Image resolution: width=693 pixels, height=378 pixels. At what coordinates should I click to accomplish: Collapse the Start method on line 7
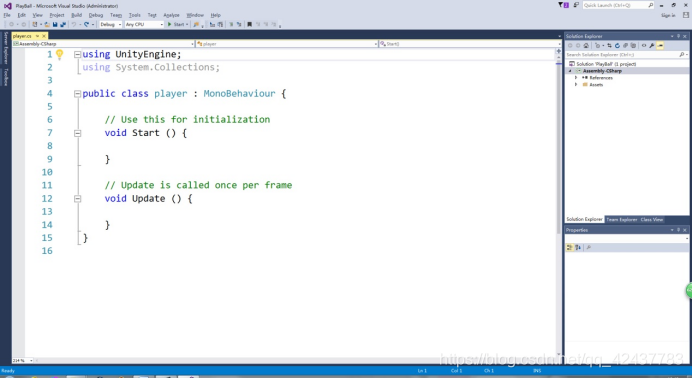pos(77,133)
